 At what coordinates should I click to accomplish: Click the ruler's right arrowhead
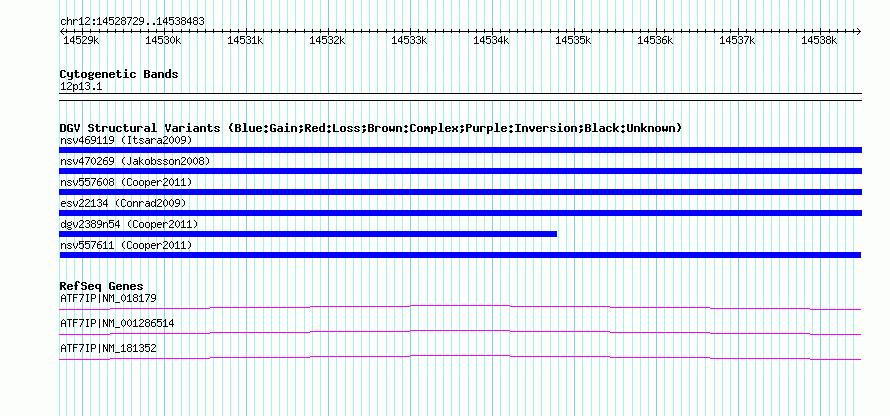point(859,31)
